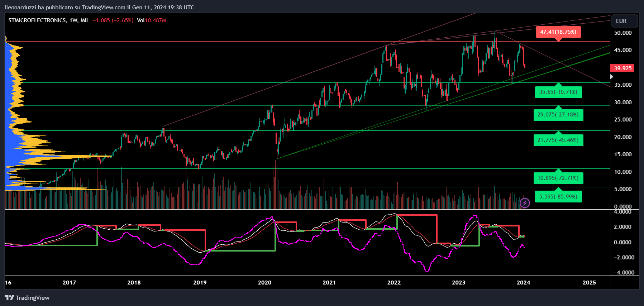
Task: Click the 50.000 price scale value
Action: click(x=623, y=33)
